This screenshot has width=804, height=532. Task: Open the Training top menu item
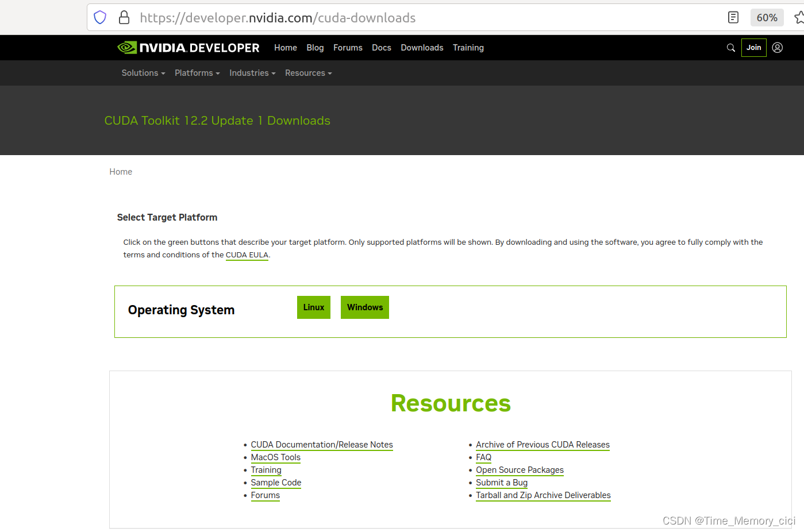(468, 48)
